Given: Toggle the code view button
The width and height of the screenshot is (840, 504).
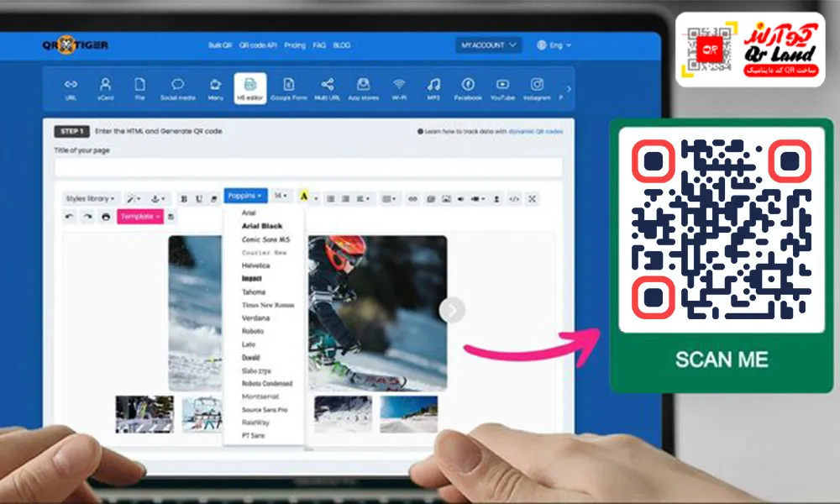Looking at the screenshot, I should (514, 199).
